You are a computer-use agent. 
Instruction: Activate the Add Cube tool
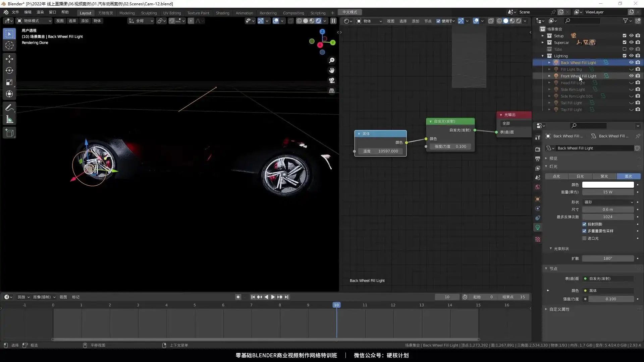9,133
